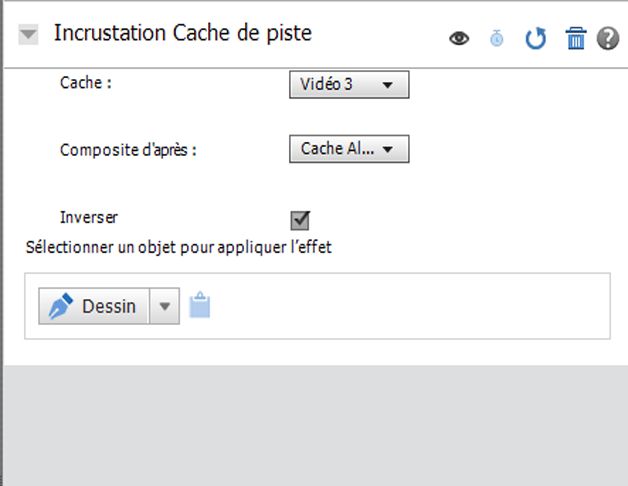Expand the arrow beside the Dessin button

[165, 307]
